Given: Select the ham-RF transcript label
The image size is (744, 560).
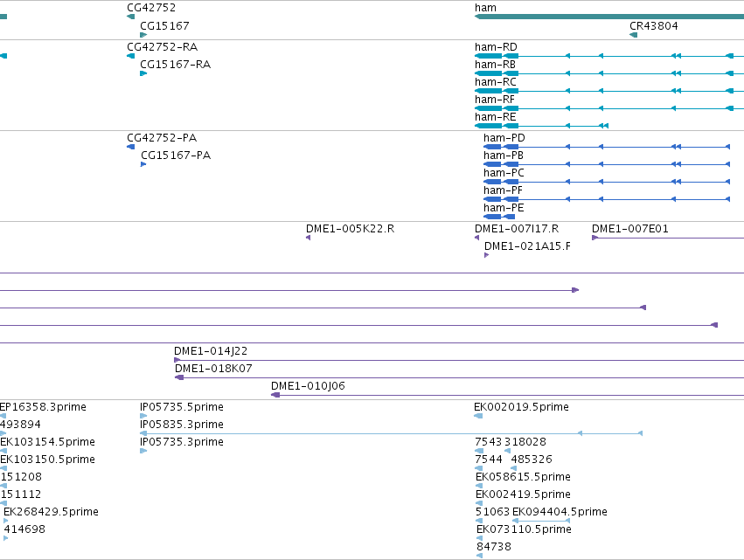Looking at the screenshot, I should (495, 99).
